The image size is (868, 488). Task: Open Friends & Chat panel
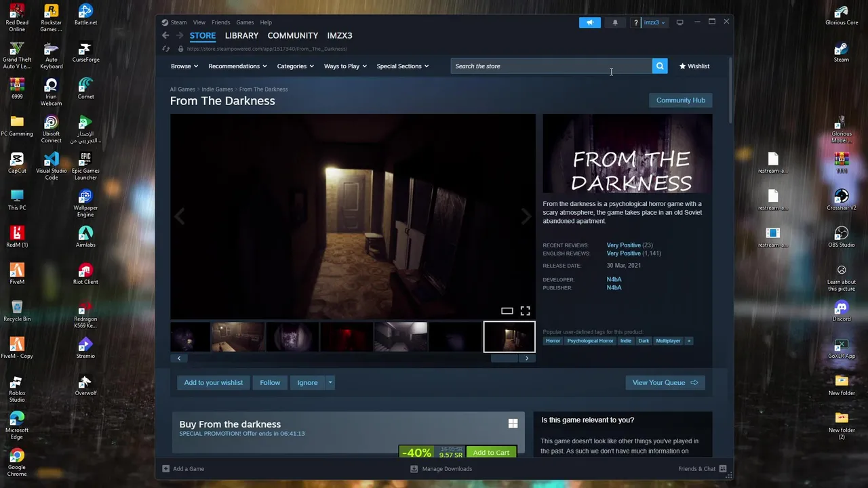coord(702,468)
